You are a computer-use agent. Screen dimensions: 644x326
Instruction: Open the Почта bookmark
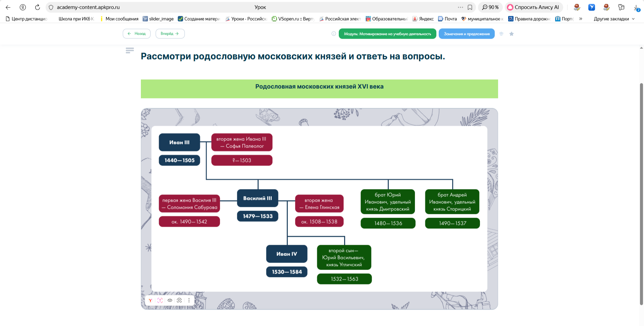pyautogui.click(x=448, y=19)
